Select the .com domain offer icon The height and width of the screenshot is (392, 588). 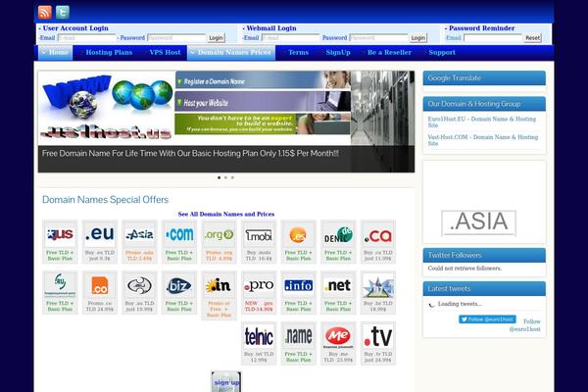tap(179, 235)
